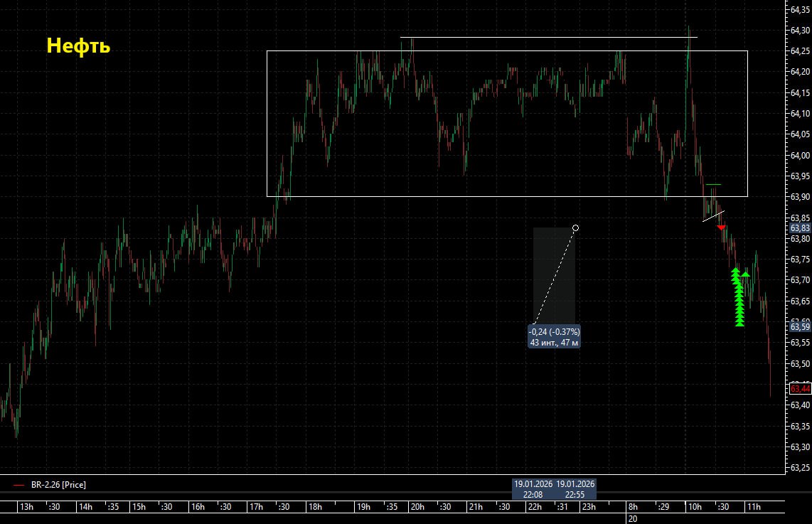Click the 19.01.2026 22:55 time marker

pos(575,489)
